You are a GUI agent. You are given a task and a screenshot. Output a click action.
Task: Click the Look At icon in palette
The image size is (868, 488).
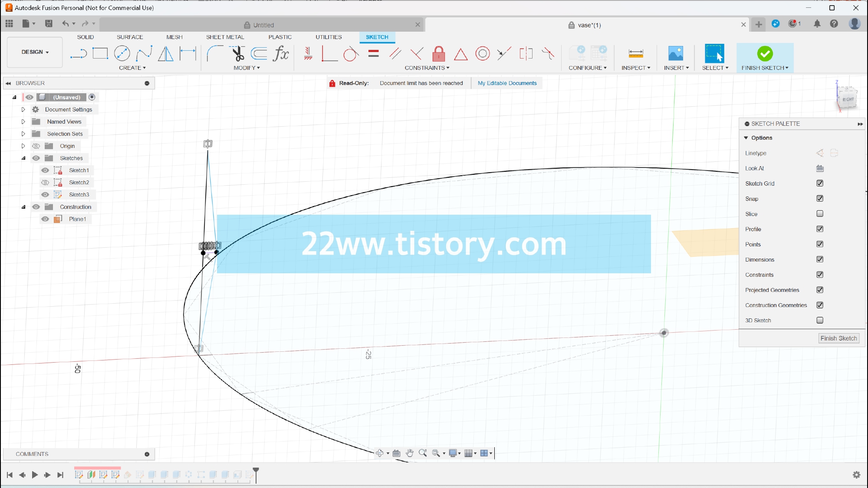click(x=820, y=168)
